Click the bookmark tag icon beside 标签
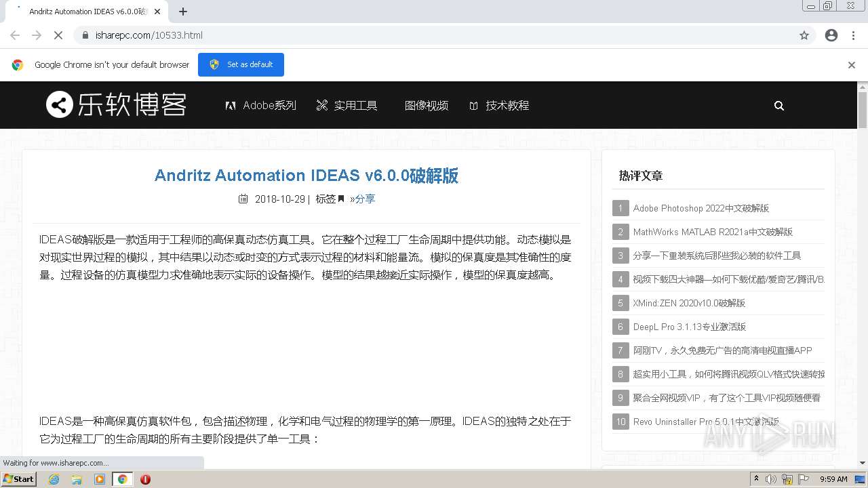This screenshot has height=488, width=868. pos(341,199)
